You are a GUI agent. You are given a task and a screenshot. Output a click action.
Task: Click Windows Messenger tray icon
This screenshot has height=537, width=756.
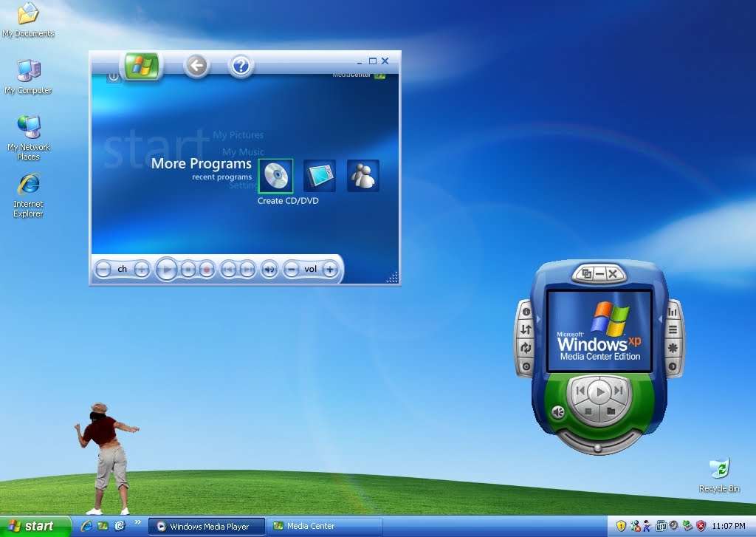pyautogui.click(x=635, y=526)
